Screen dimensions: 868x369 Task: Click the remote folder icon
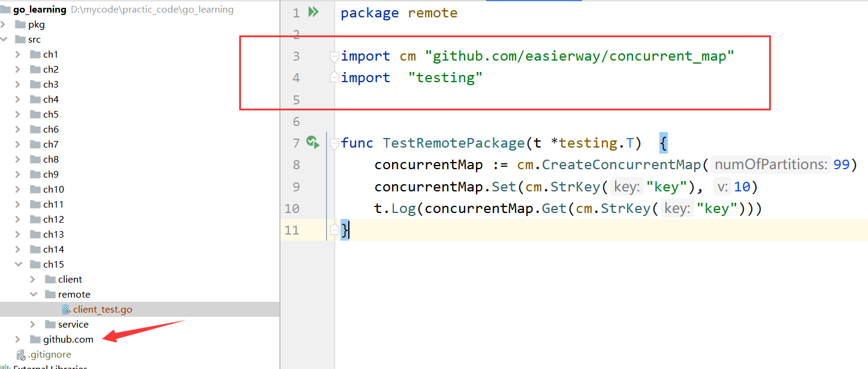click(50, 295)
